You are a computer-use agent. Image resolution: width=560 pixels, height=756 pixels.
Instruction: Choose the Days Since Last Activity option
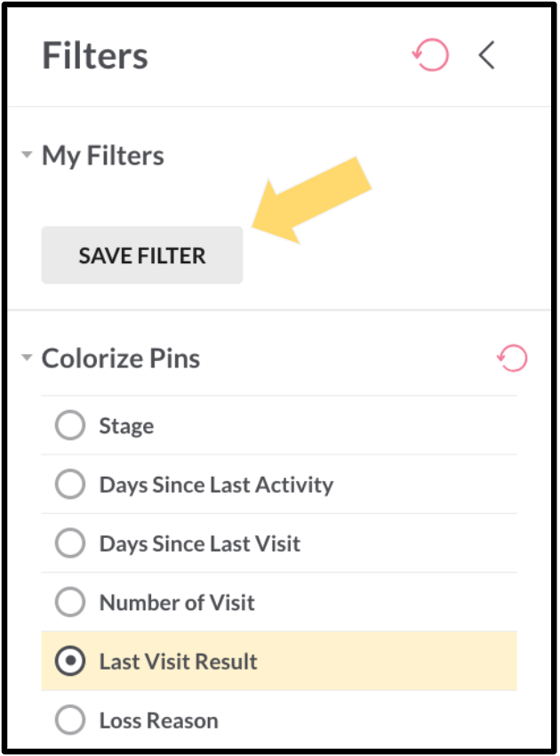(x=70, y=484)
